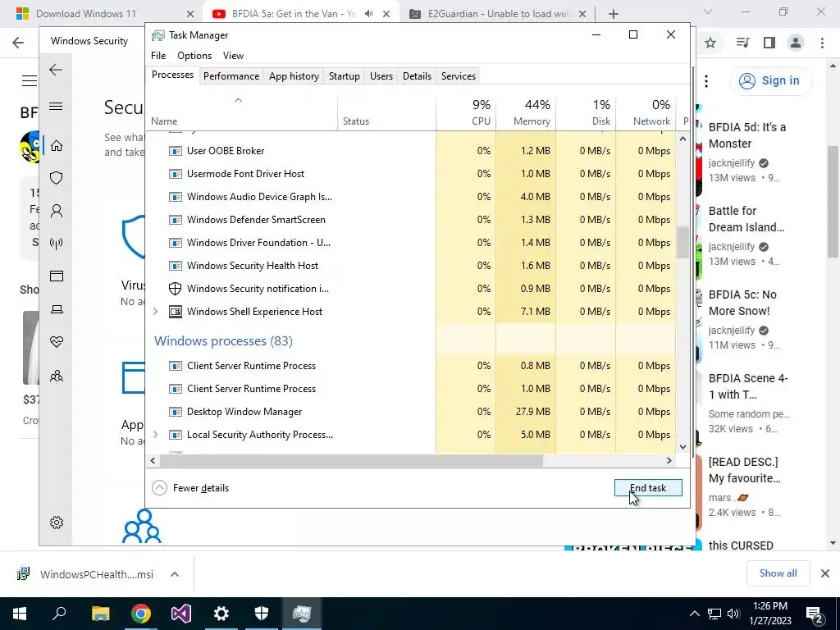Open taskbar search magnifier

[x=59, y=613]
